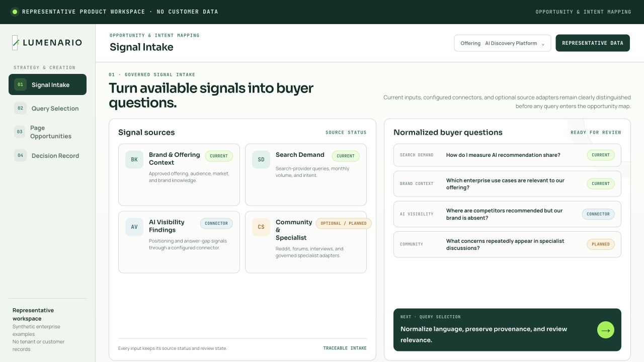Click the green arrow next-step button
This screenshot has height=362, width=644.
point(606,330)
